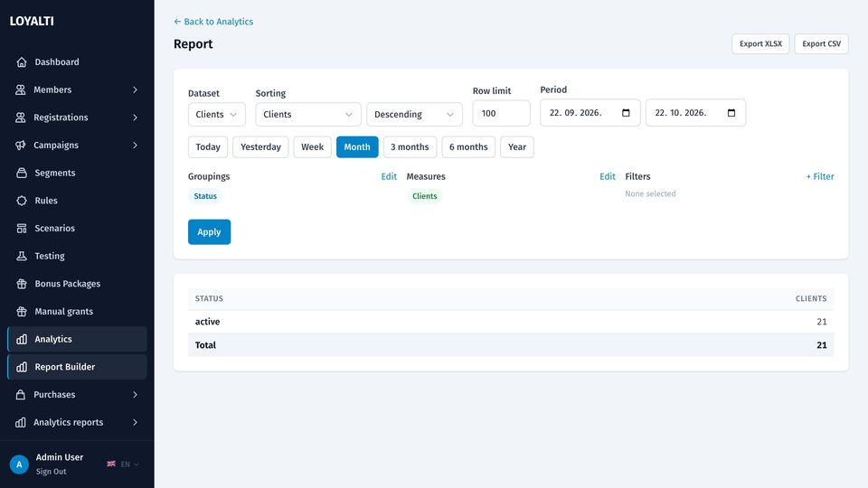This screenshot has width=868, height=488.
Task: Click the Scenarios icon in sidebar
Action: point(22,228)
